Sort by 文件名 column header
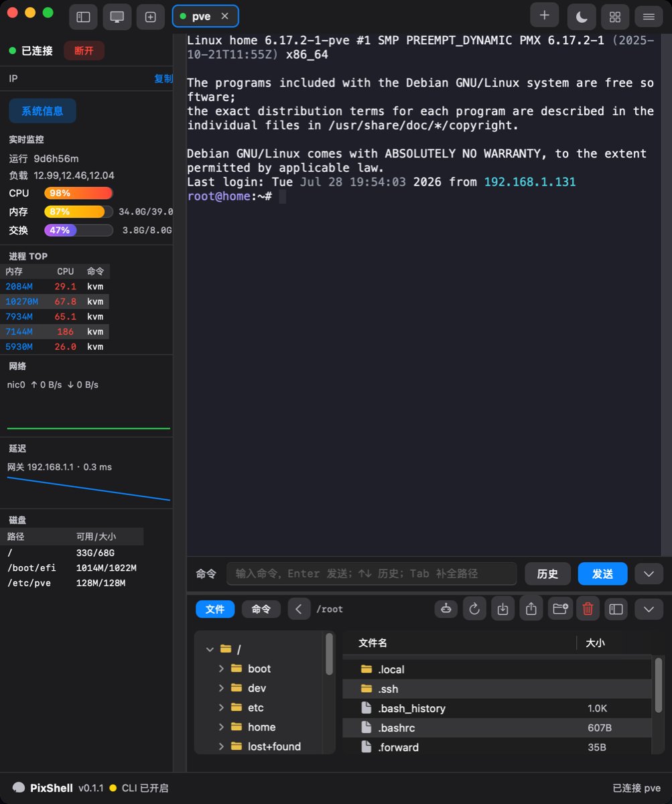 tap(373, 643)
